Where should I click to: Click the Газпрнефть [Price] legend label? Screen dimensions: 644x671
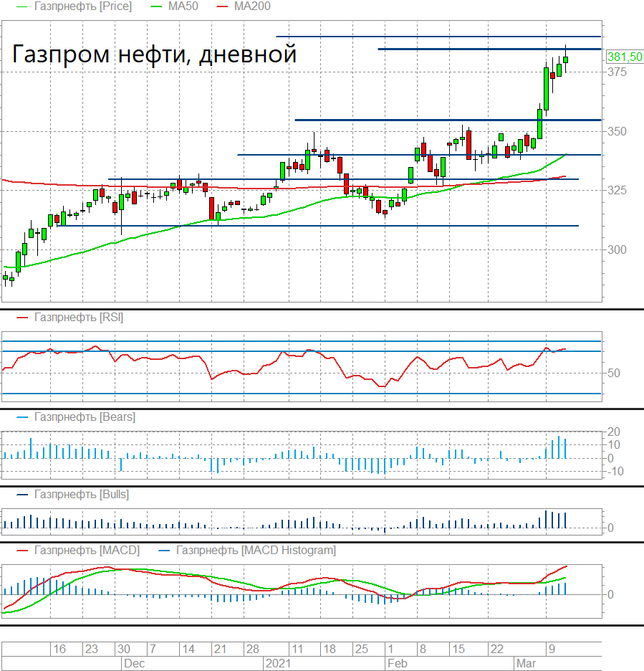tap(83, 6)
